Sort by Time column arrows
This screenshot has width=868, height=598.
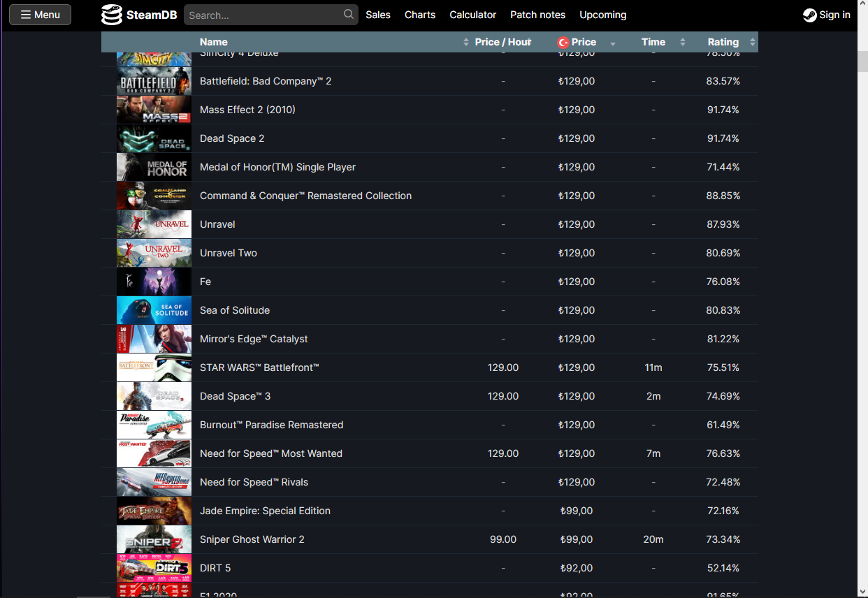pos(683,43)
